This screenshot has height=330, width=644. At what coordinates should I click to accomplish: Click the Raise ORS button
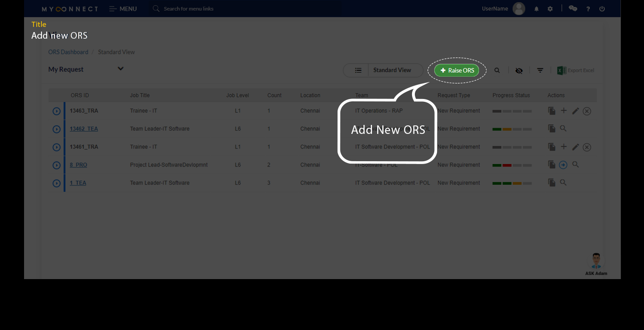(x=456, y=70)
